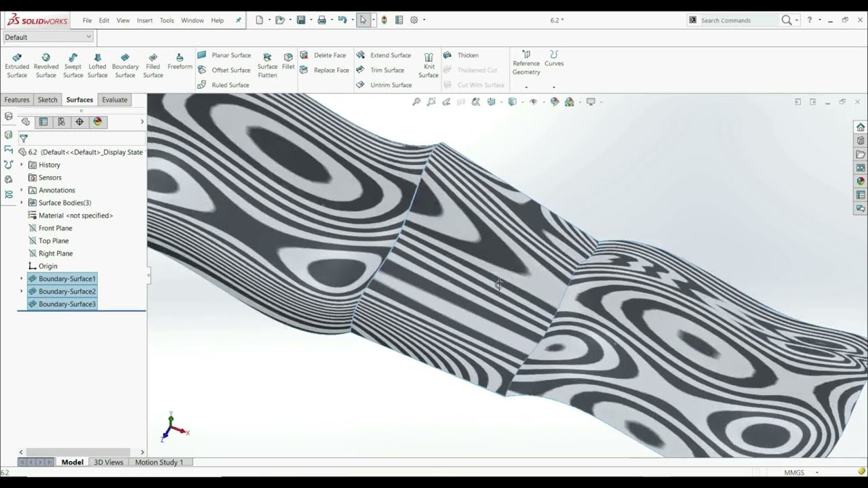Click the Save icon
The width and height of the screenshot is (868, 488).
click(x=301, y=20)
